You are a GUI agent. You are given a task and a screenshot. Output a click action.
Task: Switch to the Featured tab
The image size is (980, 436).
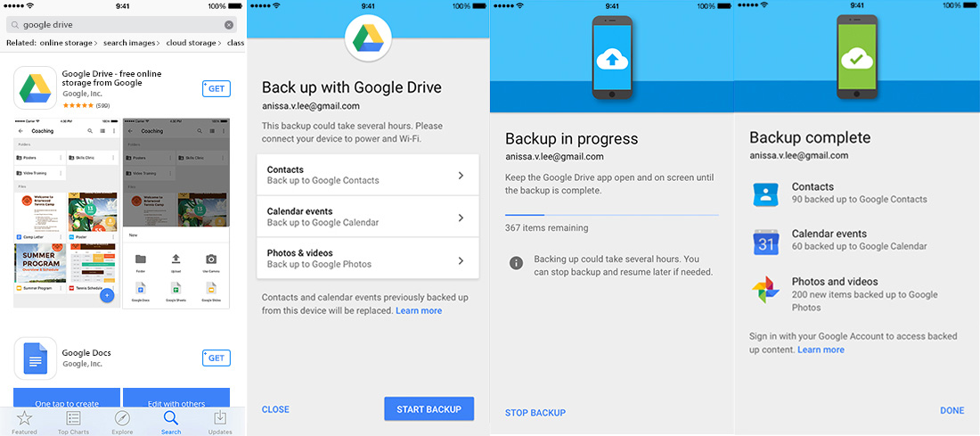coord(24,422)
